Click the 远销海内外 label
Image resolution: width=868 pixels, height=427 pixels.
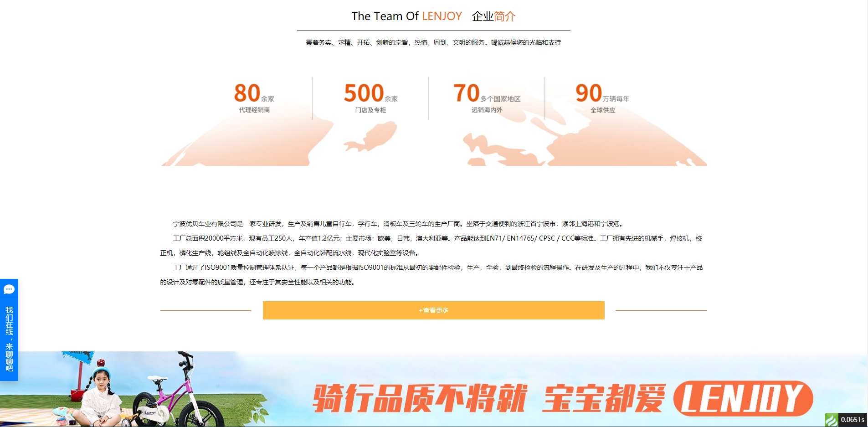[x=487, y=110]
